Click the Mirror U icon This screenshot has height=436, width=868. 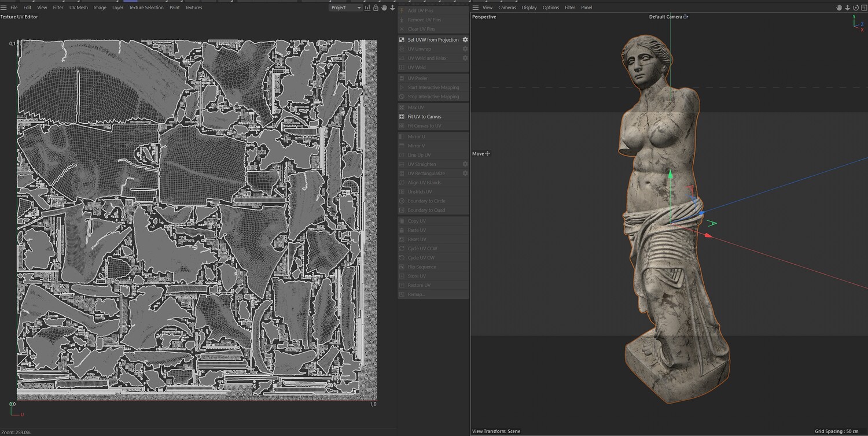402,136
